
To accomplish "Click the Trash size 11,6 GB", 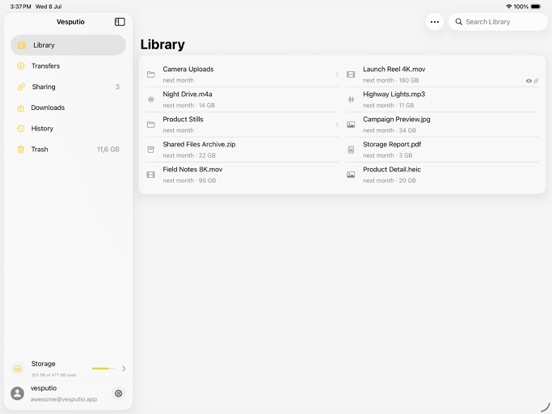I will click(108, 149).
